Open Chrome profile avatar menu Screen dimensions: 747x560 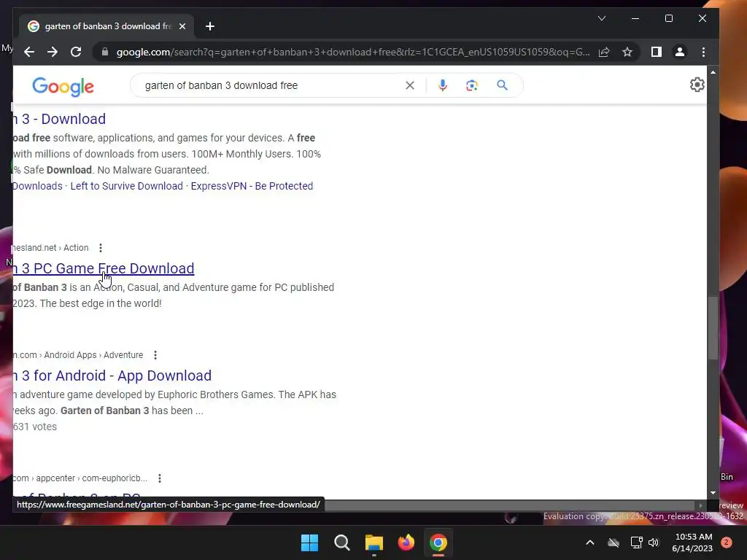point(680,52)
